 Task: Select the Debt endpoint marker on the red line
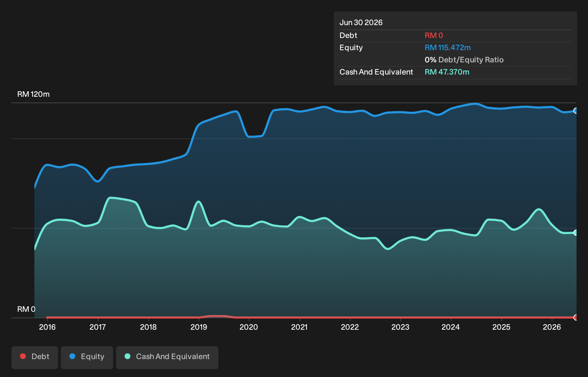click(576, 318)
